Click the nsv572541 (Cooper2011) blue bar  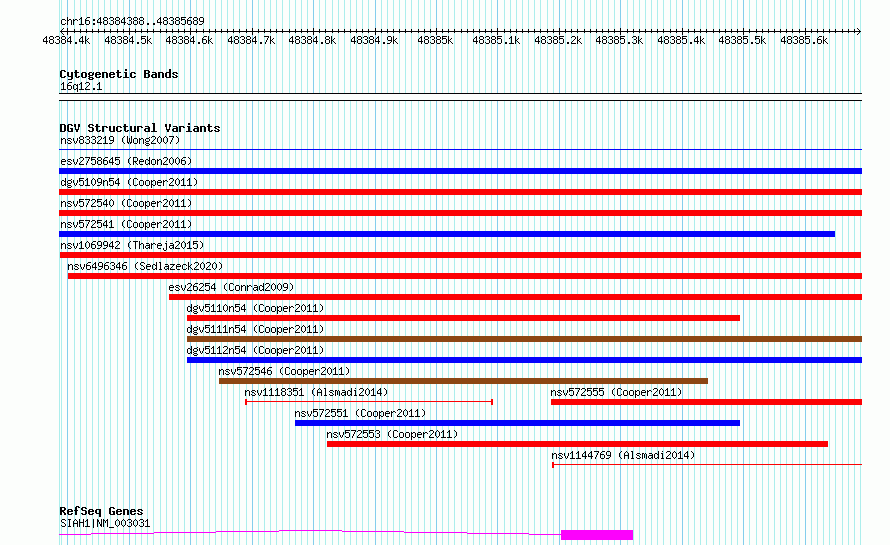(447, 234)
